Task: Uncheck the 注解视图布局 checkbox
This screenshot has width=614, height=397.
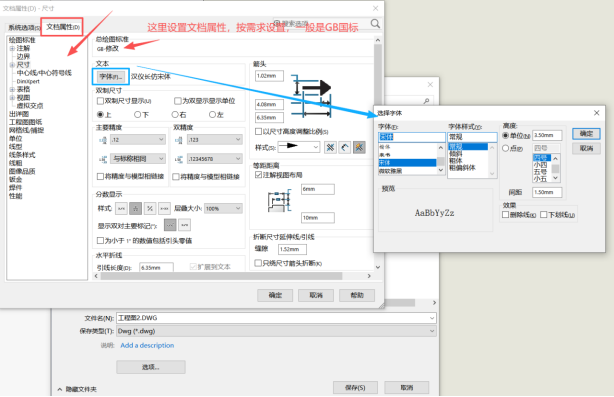Action: (258, 175)
